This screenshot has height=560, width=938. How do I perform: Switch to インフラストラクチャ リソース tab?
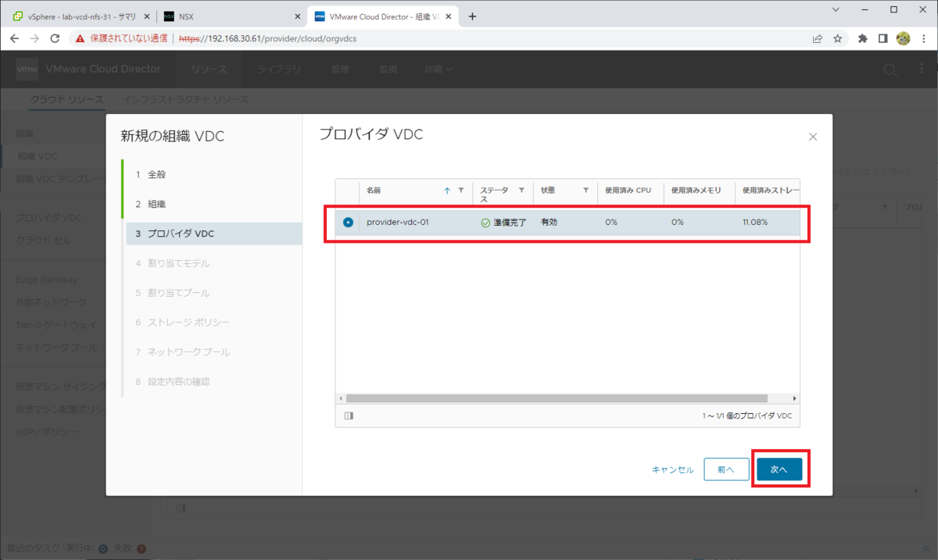click(186, 100)
